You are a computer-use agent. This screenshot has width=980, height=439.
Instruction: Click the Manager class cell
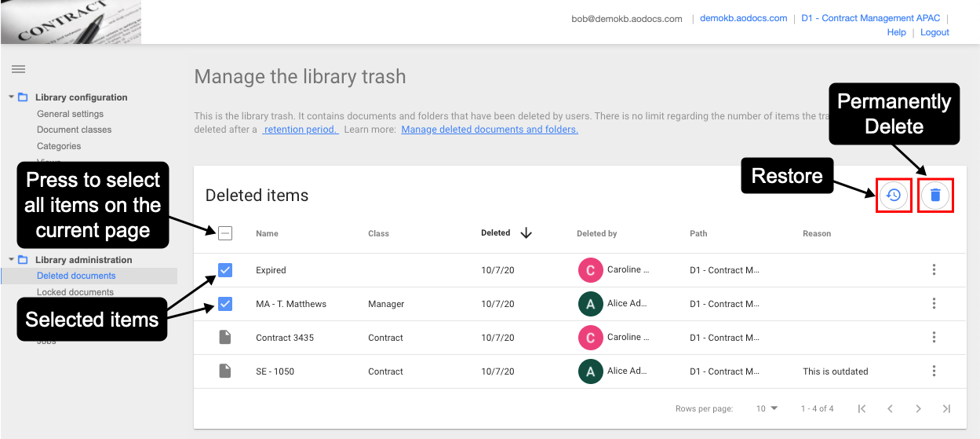[x=386, y=304]
